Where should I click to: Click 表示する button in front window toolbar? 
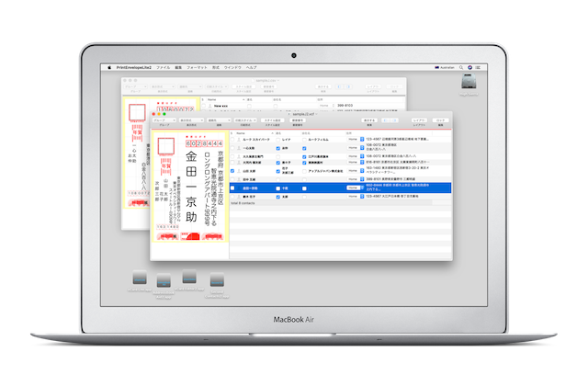pos(369,120)
